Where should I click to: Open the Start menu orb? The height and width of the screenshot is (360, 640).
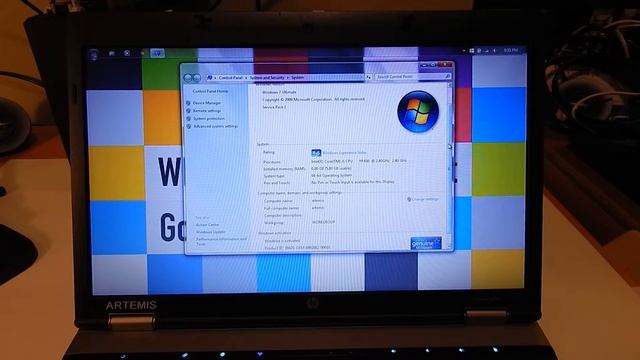tap(93, 54)
